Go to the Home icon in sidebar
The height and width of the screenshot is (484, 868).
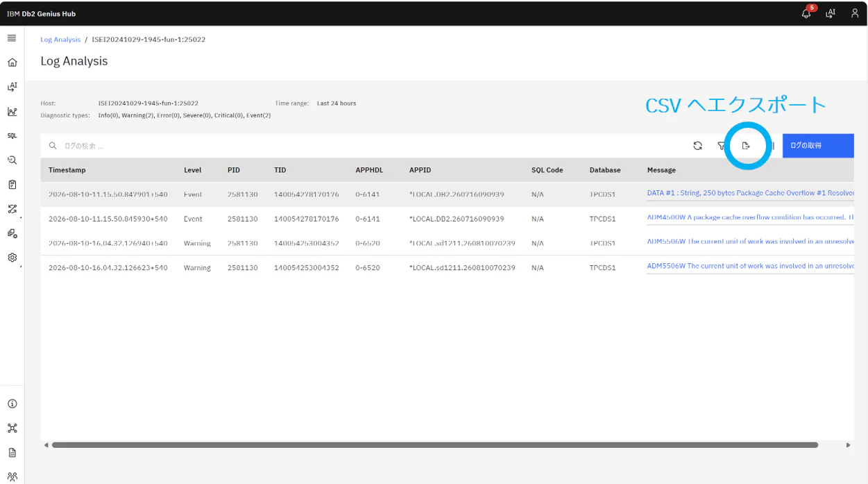[12, 62]
